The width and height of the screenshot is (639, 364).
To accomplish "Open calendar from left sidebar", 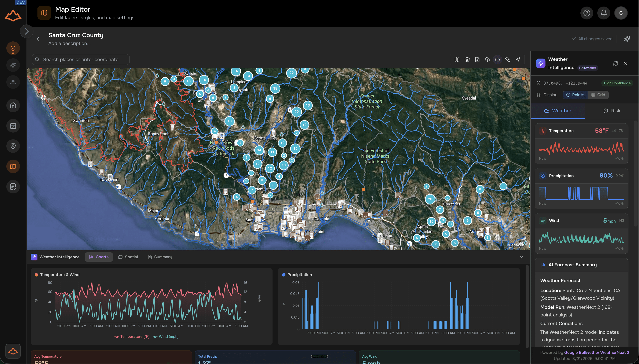I will 13,126.
